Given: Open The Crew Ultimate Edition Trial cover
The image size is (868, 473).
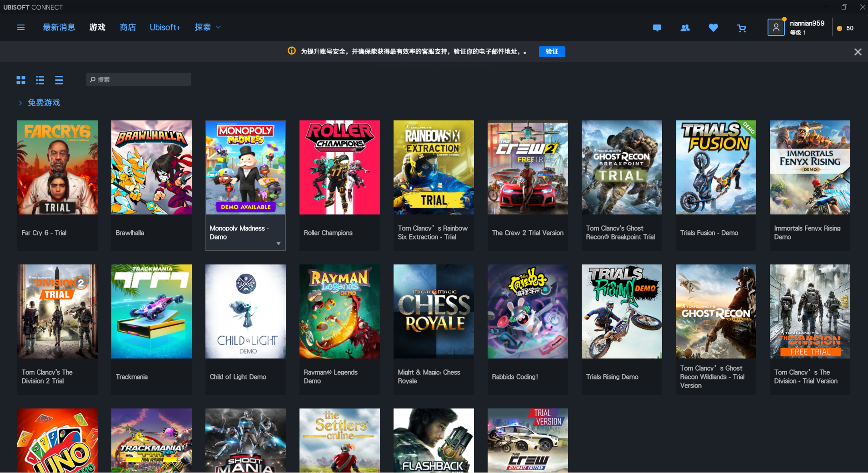Looking at the screenshot, I should coord(528,440).
